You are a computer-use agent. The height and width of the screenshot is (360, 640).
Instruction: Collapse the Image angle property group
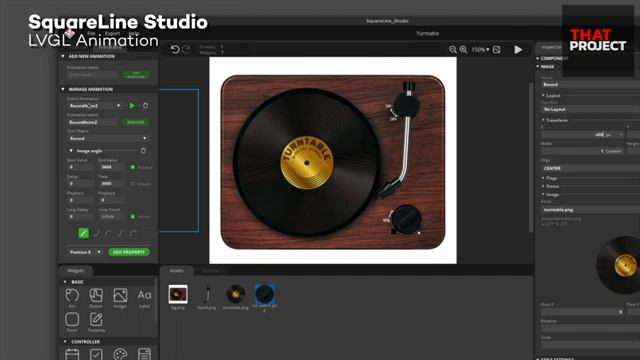coord(71,151)
